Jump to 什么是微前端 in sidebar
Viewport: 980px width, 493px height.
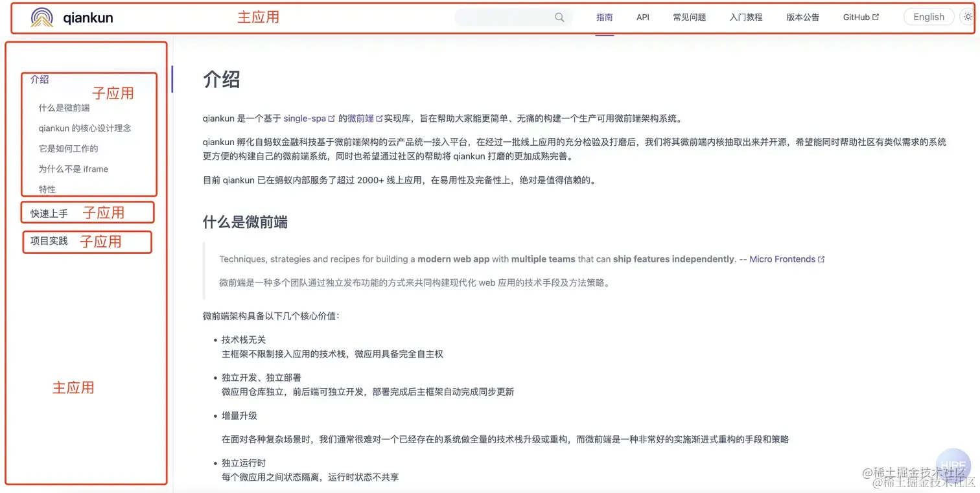(x=64, y=108)
